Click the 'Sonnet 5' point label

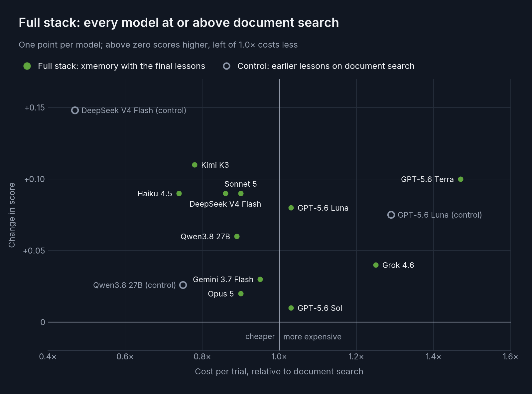click(x=241, y=184)
